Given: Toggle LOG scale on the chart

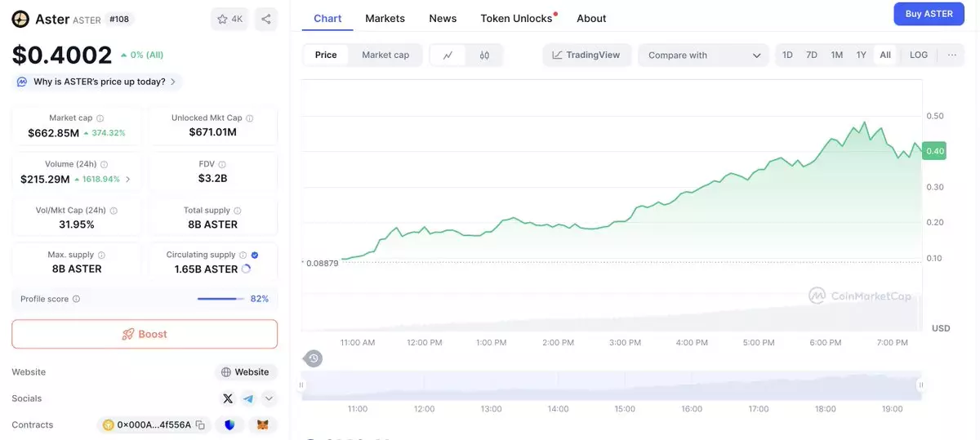Looking at the screenshot, I should (919, 55).
